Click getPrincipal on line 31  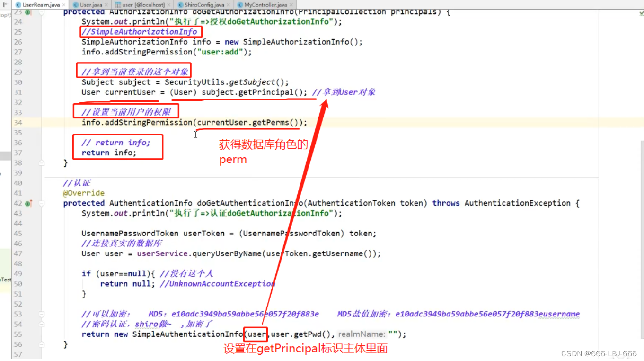[x=266, y=92]
